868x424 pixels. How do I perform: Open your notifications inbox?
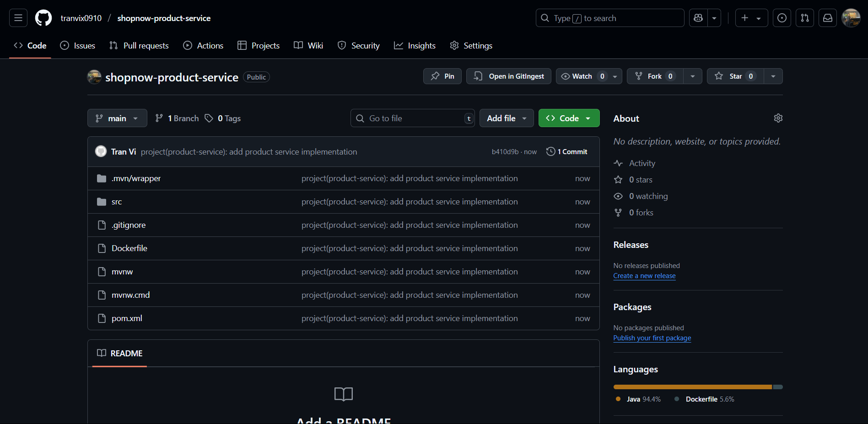828,17
